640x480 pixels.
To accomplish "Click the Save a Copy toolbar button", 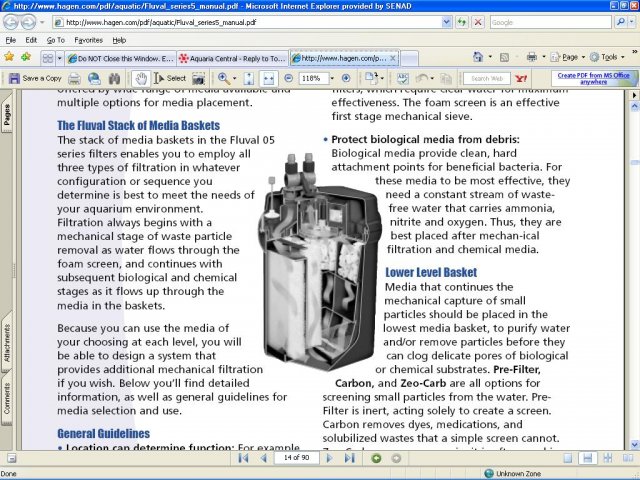I will [x=35, y=78].
